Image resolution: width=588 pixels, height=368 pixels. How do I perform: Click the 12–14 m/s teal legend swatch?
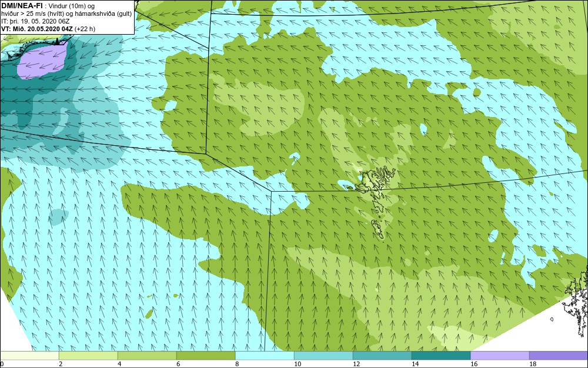382,356
